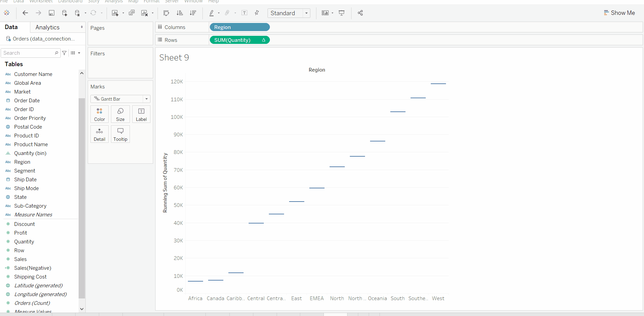This screenshot has height=316, width=644.
Task: Switch to the Analytics tab
Action: (x=48, y=27)
